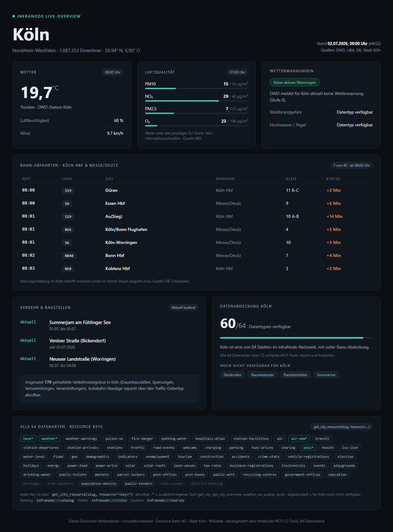Select the 'base*' resource key
393x532 pixels.
(x=28, y=439)
